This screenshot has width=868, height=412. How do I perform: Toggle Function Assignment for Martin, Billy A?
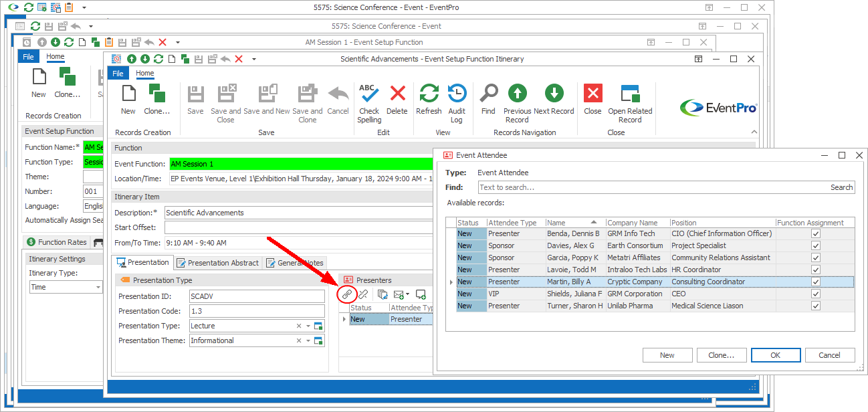pyautogui.click(x=815, y=282)
